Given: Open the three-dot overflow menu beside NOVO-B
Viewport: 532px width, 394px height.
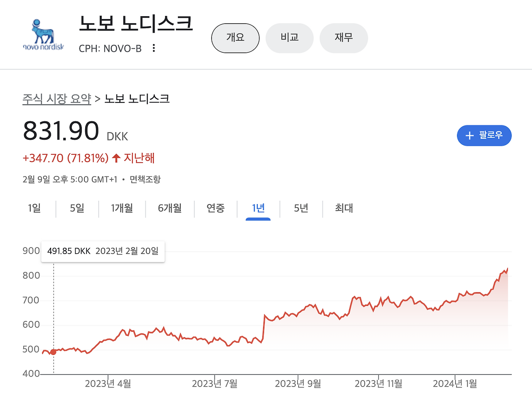Looking at the screenshot, I should pyautogui.click(x=153, y=48).
